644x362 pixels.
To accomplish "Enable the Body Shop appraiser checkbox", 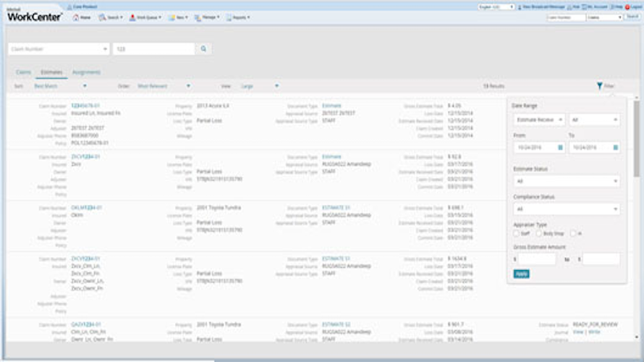I will (540, 233).
